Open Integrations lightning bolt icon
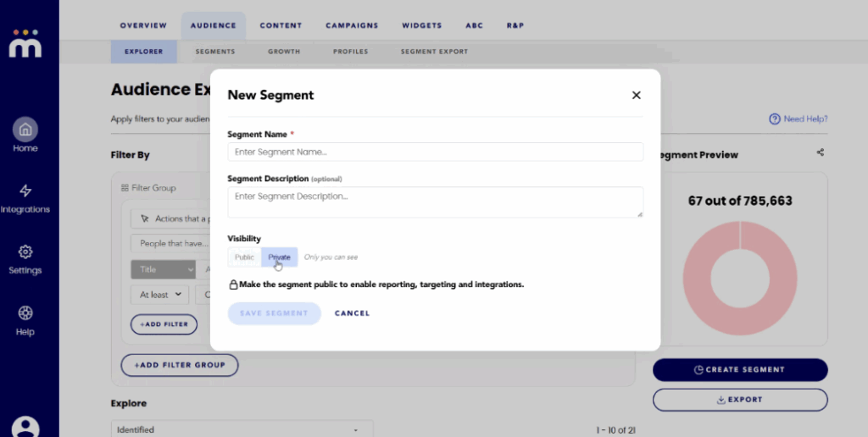The height and width of the screenshot is (437, 868). [25, 191]
